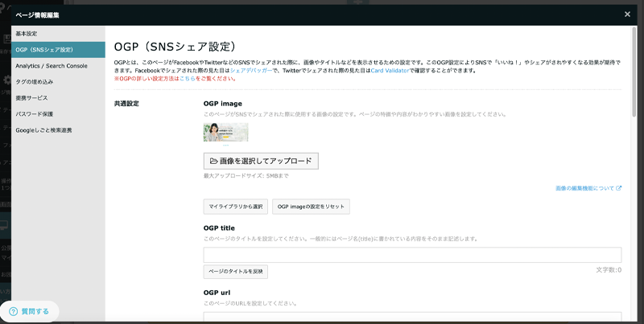The height and width of the screenshot is (324, 644).
Task: Go to タグの埋め込み section
Action: (35, 81)
